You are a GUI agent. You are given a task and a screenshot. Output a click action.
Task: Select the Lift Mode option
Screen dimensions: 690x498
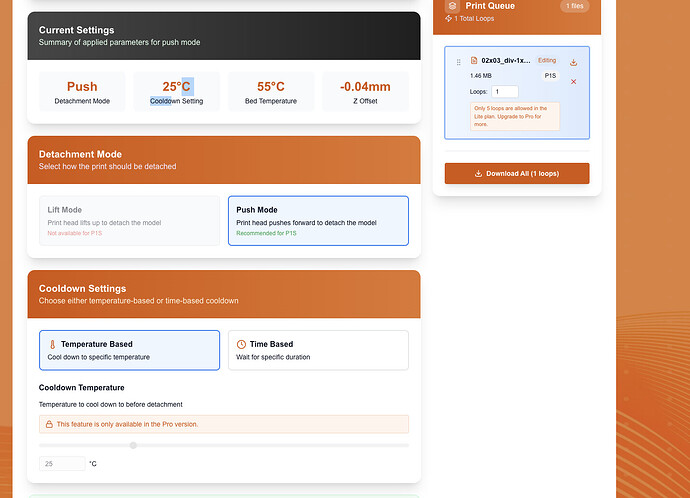[129, 221]
